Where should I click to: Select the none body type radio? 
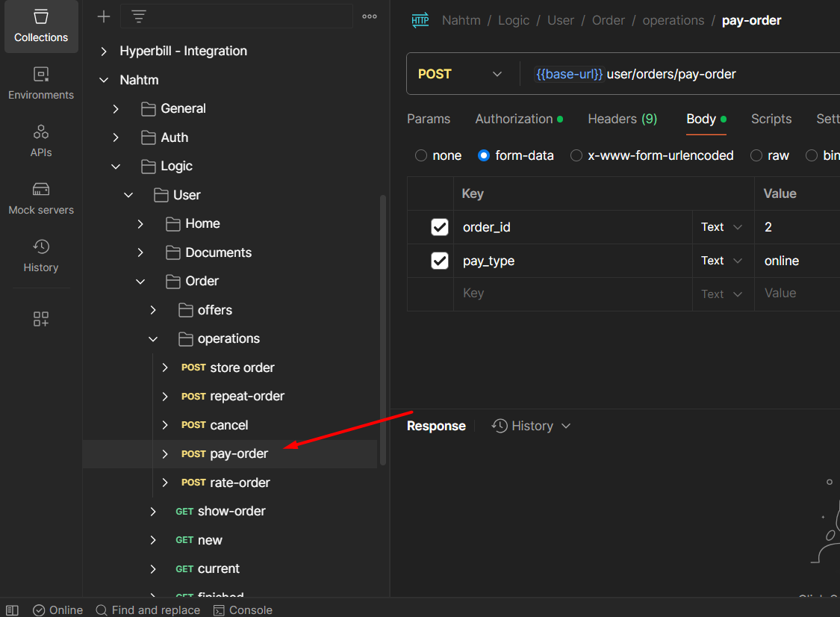tap(421, 155)
